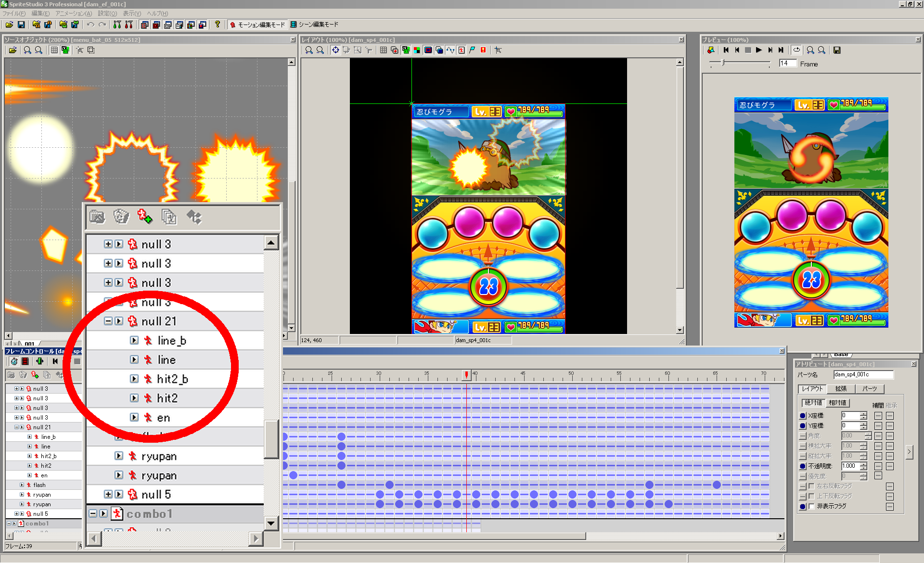Click the flag icon in layout toolbar
924x563 pixels.
472,50
